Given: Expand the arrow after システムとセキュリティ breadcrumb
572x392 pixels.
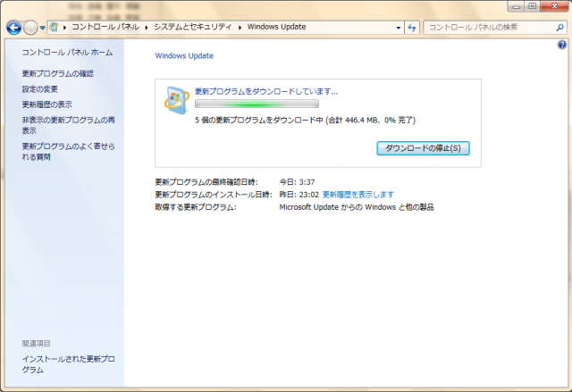Looking at the screenshot, I should [240, 28].
